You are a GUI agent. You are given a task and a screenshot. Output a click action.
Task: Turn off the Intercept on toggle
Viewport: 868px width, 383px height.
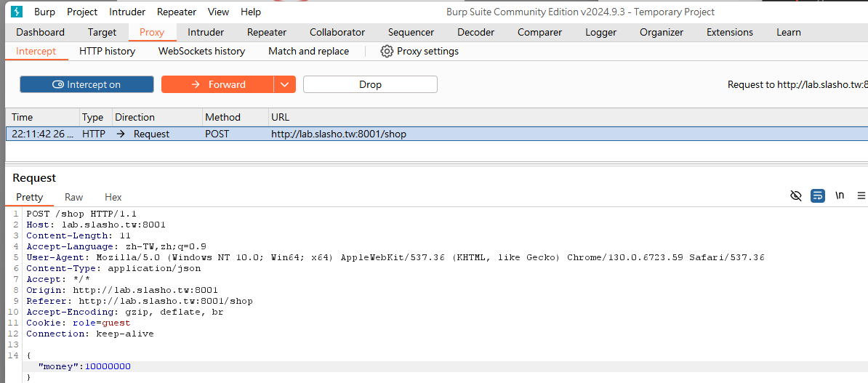coord(87,85)
